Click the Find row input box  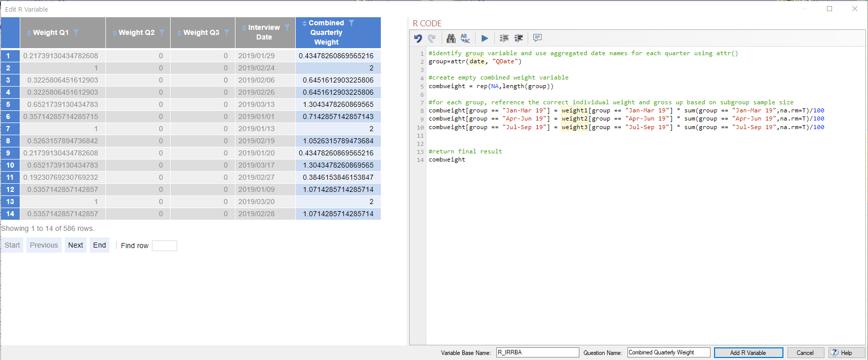click(164, 246)
